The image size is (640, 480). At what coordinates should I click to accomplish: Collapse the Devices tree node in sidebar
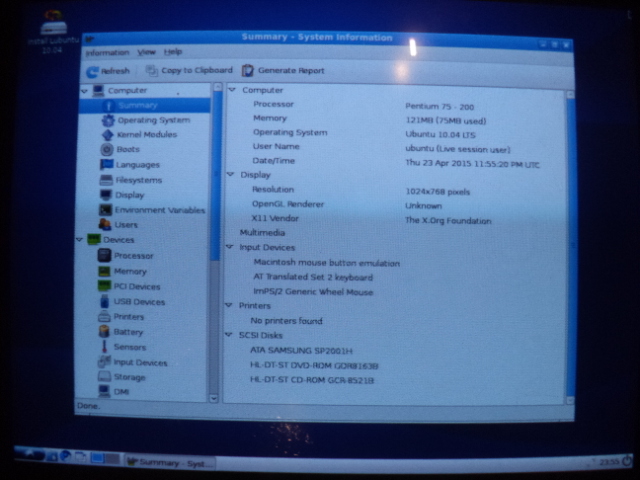[79, 240]
